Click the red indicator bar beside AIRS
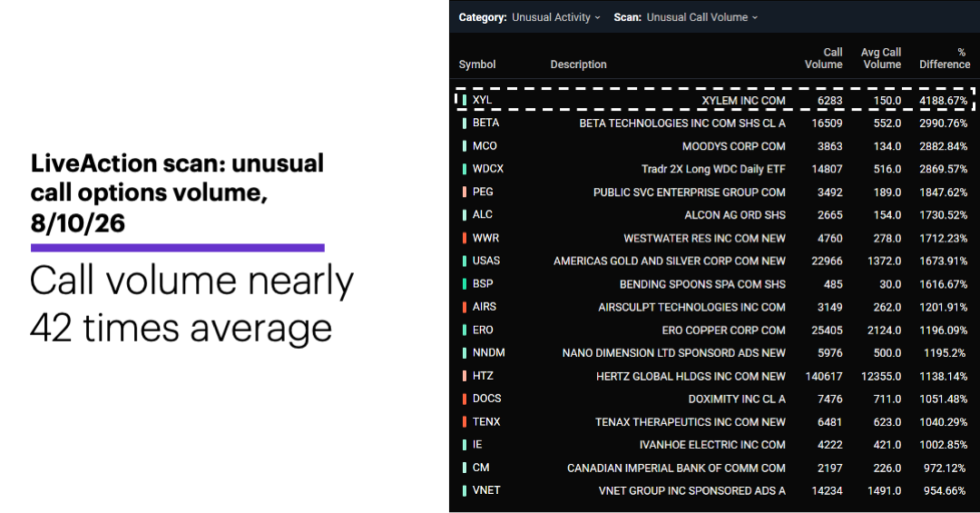Image resolution: width=980 pixels, height=513 pixels. pyautogui.click(x=465, y=307)
